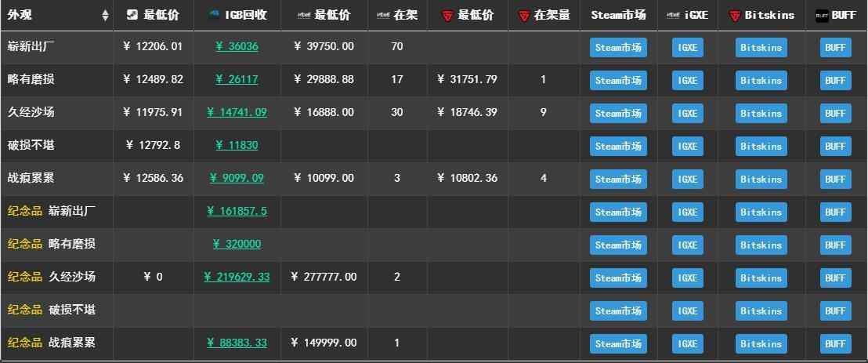
Task: Click the 久经沙场 row label
Action: pos(31,112)
